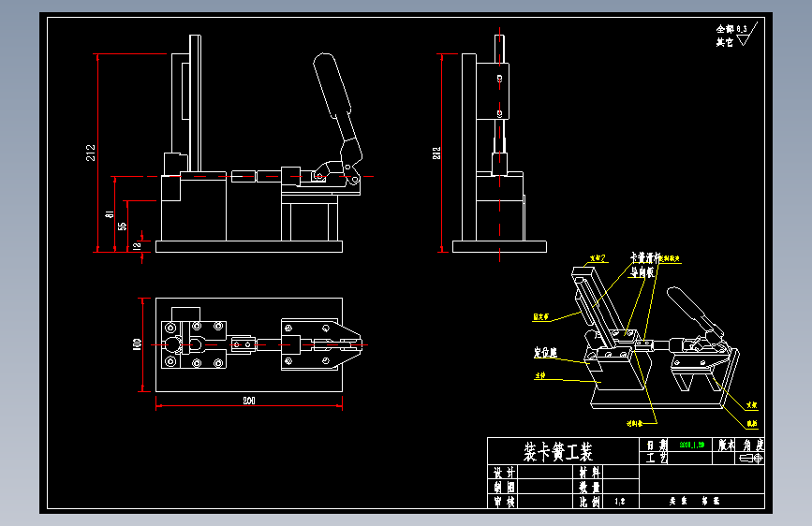This screenshot has width=812, height=526.
Task: Click the 工艺 label in the title block
Action: coord(657,458)
